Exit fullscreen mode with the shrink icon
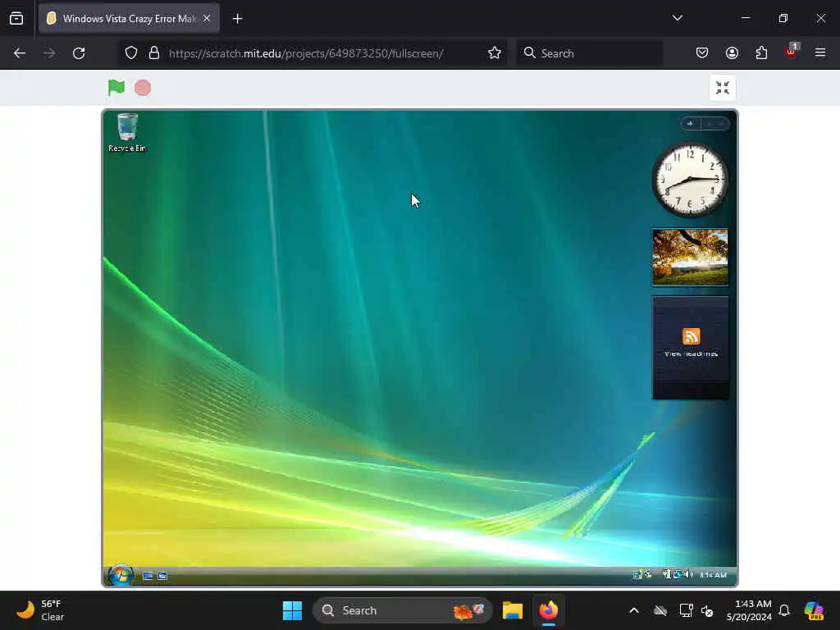The width and height of the screenshot is (840, 630). pyautogui.click(x=722, y=88)
